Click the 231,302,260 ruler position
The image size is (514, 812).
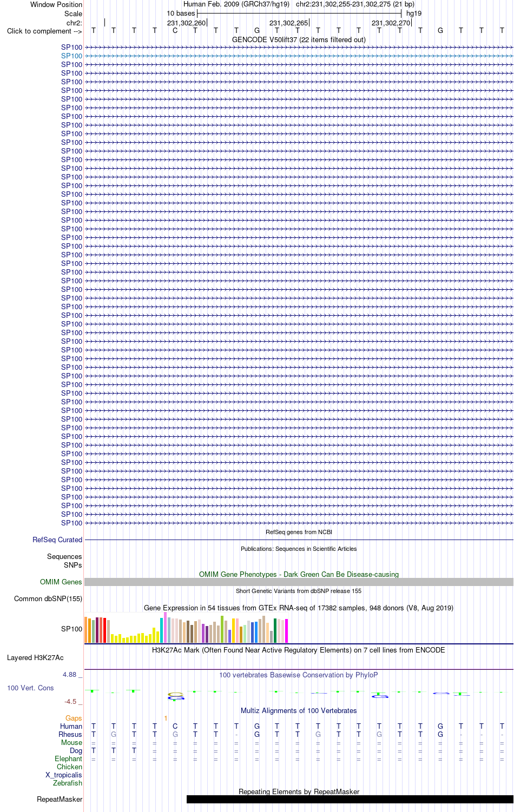click(x=186, y=23)
